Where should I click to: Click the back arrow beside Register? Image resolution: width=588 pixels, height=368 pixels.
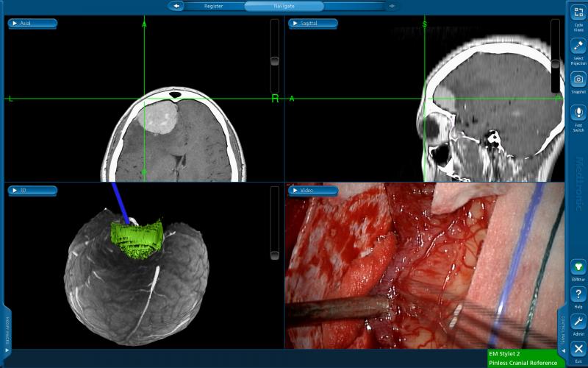176,6
